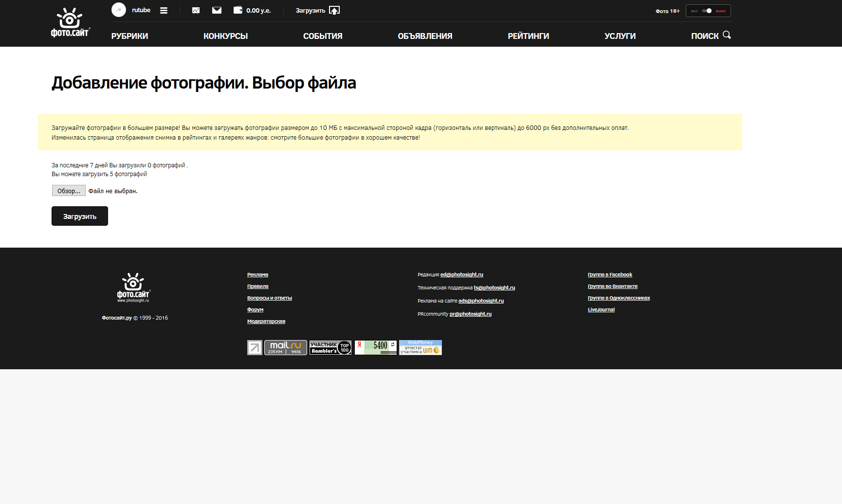This screenshot has width=842, height=504.
Task: Click the ts@photosight.ru support email link
Action: [x=494, y=288]
